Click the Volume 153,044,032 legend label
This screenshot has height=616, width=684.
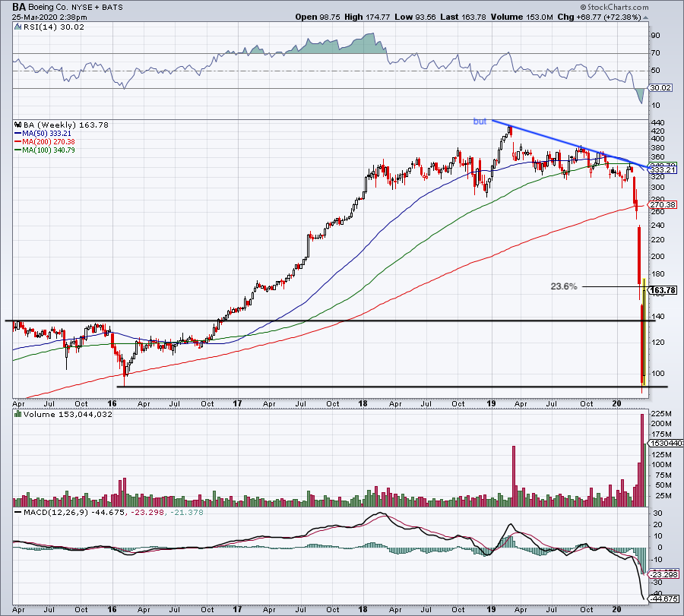coord(68,414)
